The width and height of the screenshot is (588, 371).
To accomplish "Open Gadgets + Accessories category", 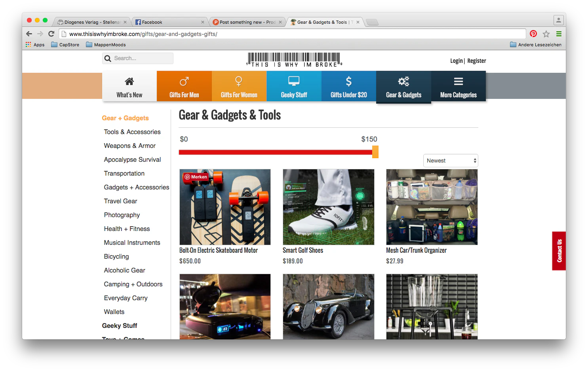I will pyautogui.click(x=136, y=187).
